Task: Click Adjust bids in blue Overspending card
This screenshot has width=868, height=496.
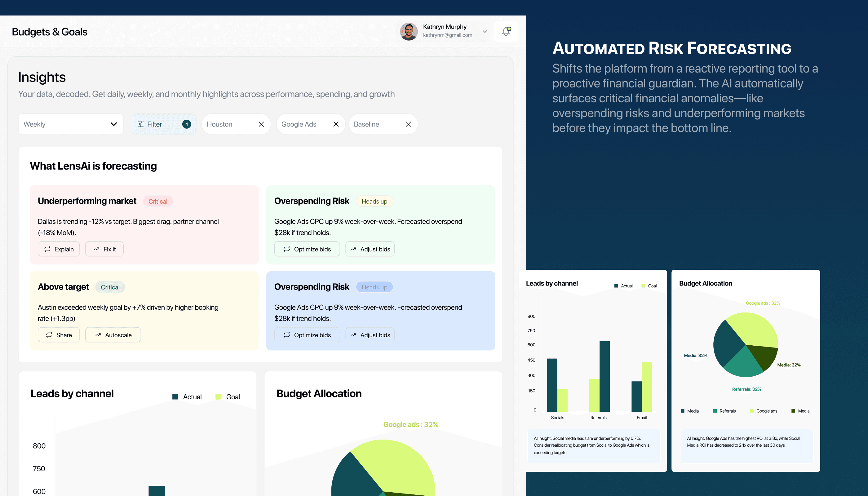Action: [x=370, y=335]
